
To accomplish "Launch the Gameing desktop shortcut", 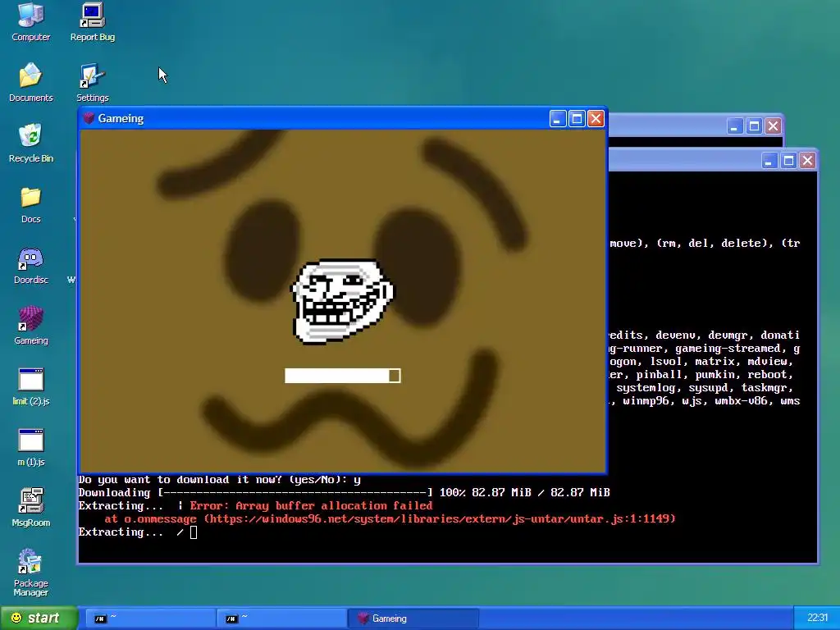I will click(x=30, y=325).
